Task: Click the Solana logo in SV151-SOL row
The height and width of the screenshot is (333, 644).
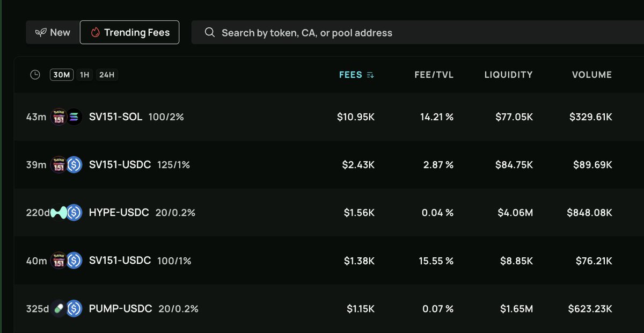Action: 74,117
